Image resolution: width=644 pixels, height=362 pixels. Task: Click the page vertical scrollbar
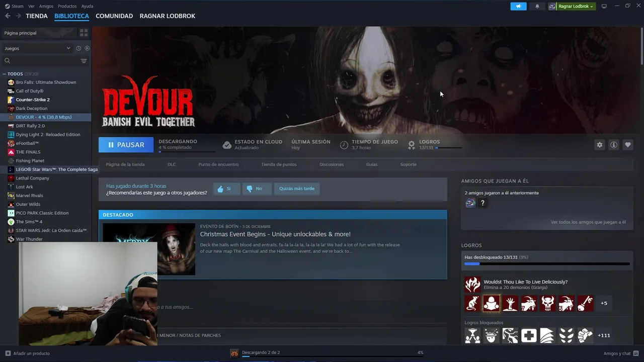tap(641, 45)
